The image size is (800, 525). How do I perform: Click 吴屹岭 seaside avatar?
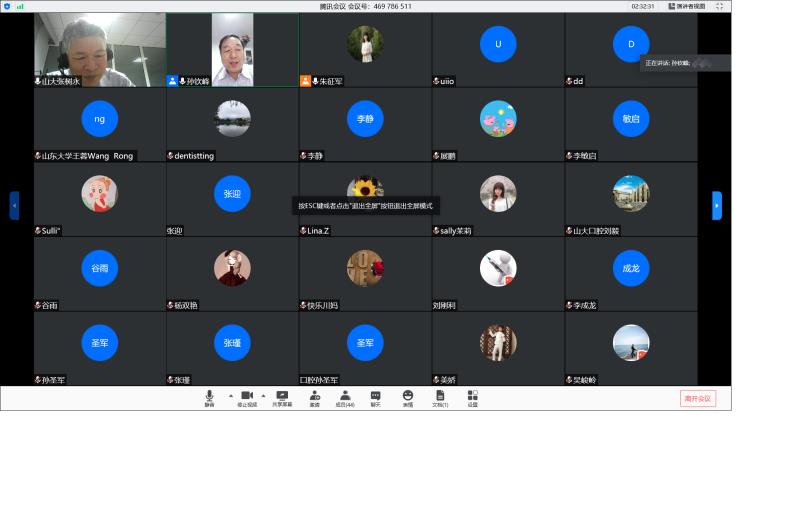click(x=631, y=343)
